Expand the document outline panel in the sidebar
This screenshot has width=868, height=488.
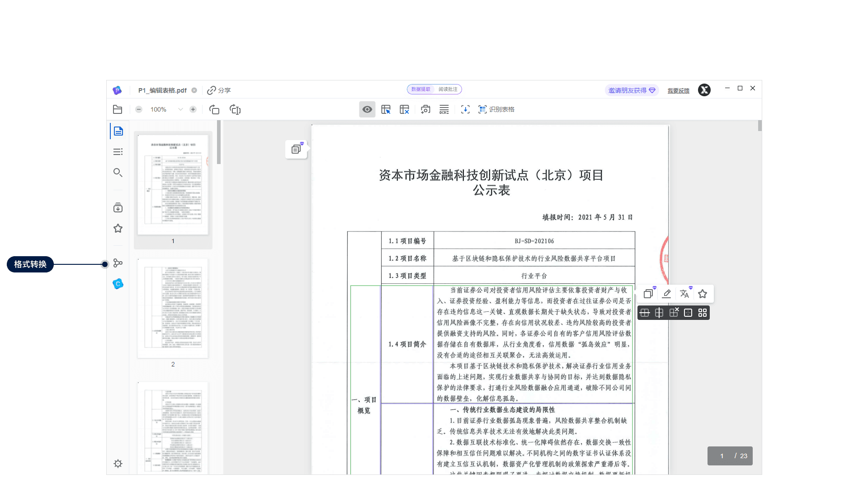(118, 151)
